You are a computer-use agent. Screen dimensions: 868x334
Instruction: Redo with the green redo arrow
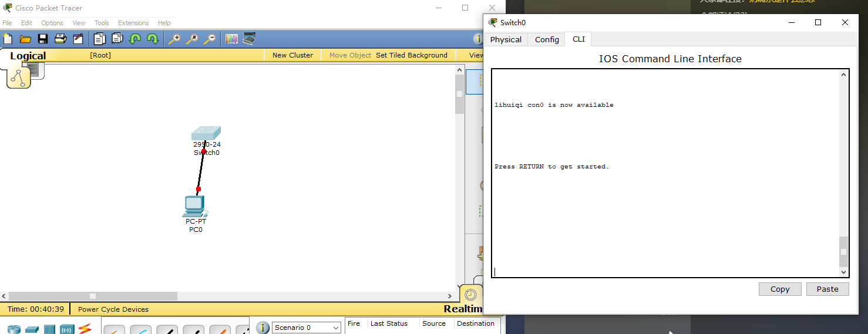click(x=153, y=39)
